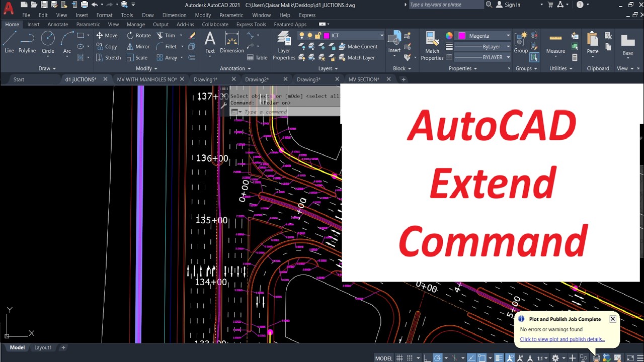Viewport: 644px width, 362px height.
Task: Click the Rotate tool
Action: (x=139, y=35)
